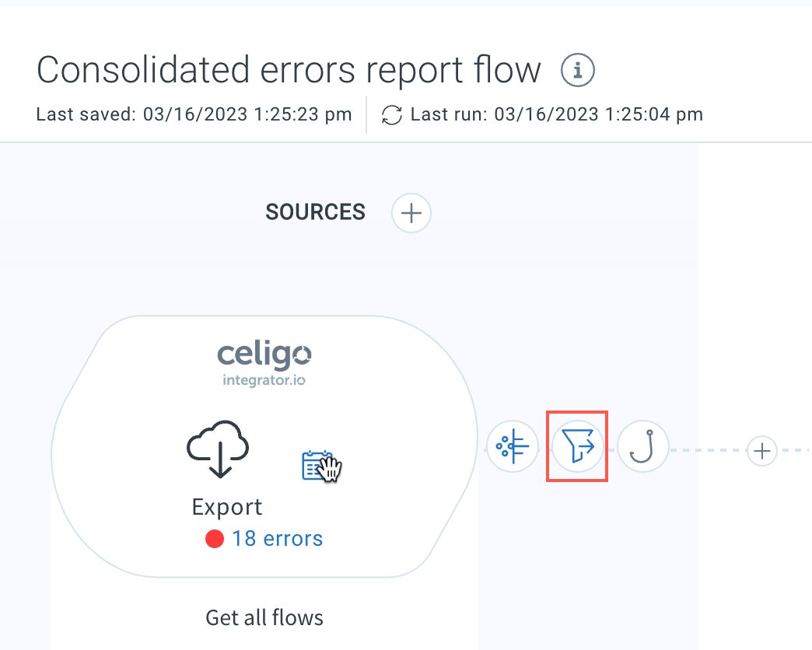812x650 pixels.
Task: Click the SOURCES section header
Action: [x=315, y=211]
